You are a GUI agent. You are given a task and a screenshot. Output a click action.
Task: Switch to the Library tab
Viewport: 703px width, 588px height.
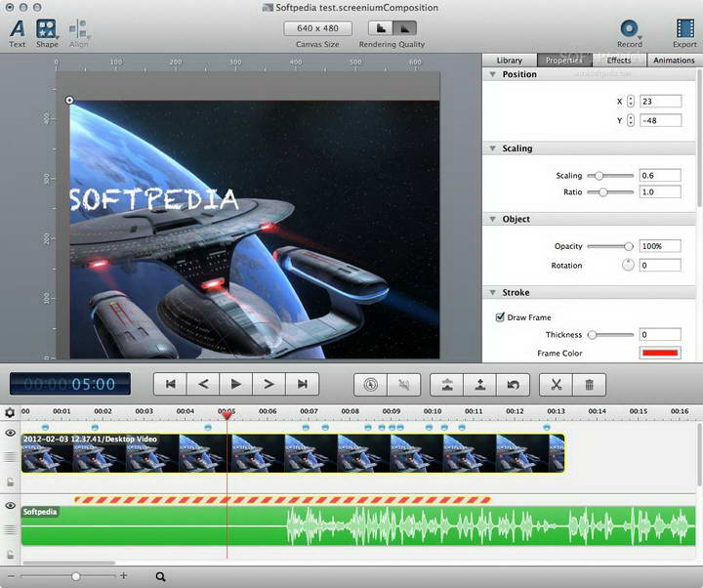tap(509, 61)
